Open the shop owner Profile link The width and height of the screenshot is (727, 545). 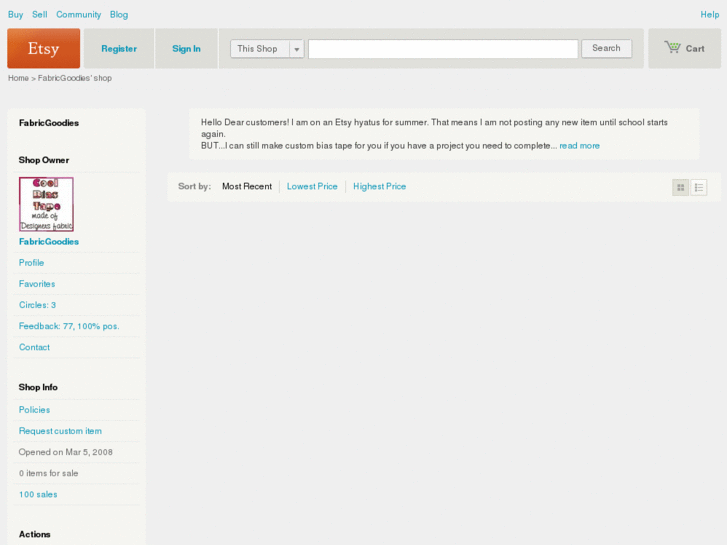coord(32,263)
